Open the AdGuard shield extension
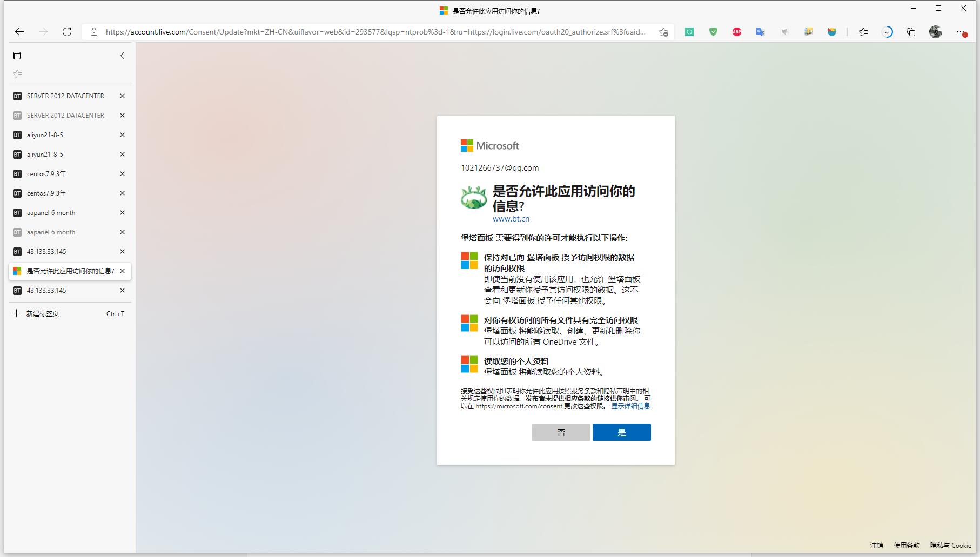 pos(713,32)
